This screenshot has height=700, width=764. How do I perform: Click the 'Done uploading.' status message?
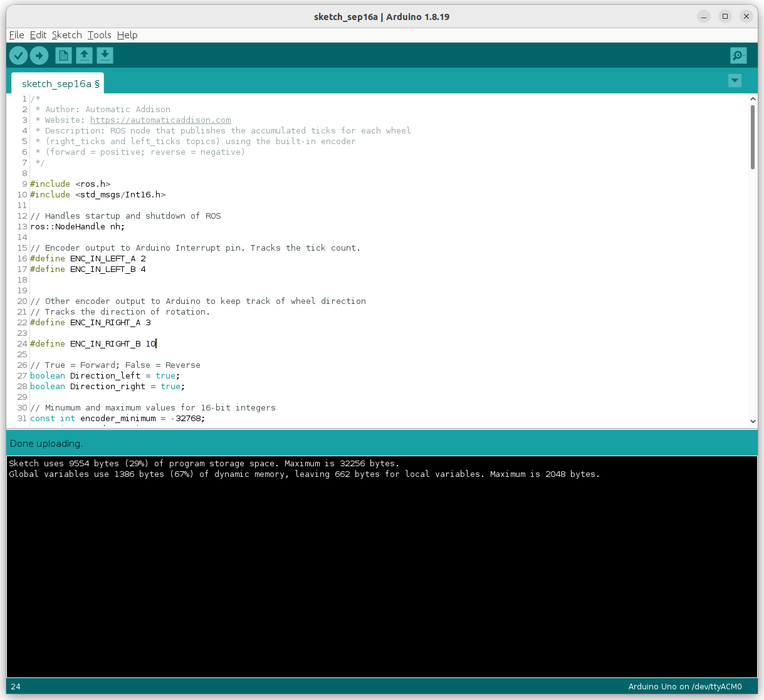pos(46,444)
